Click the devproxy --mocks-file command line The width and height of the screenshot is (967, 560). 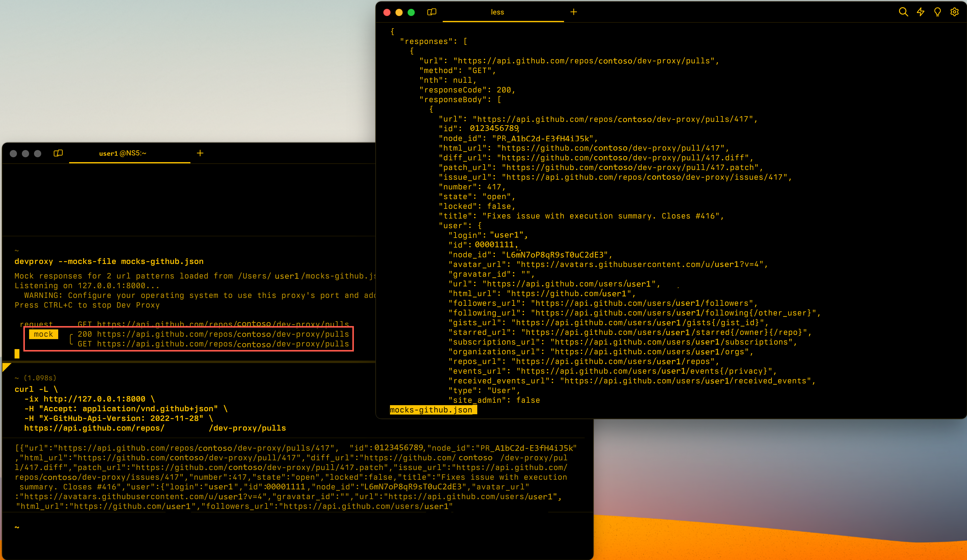(109, 261)
